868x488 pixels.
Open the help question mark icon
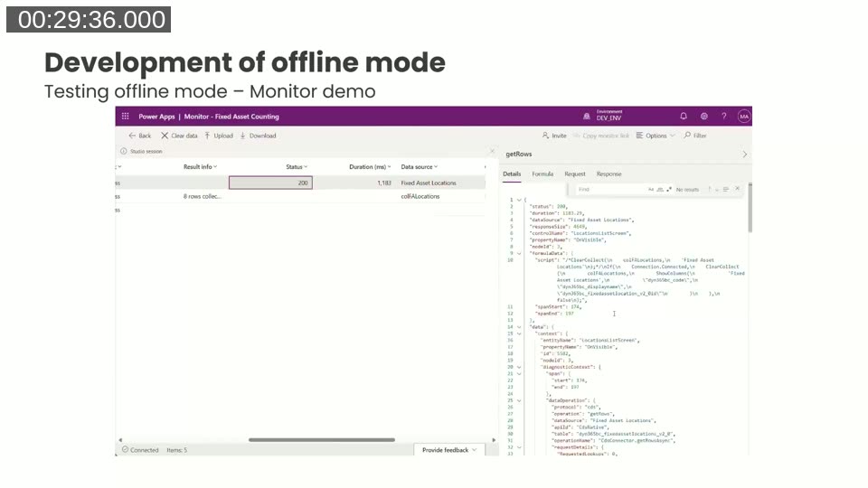pyautogui.click(x=723, y=117)
